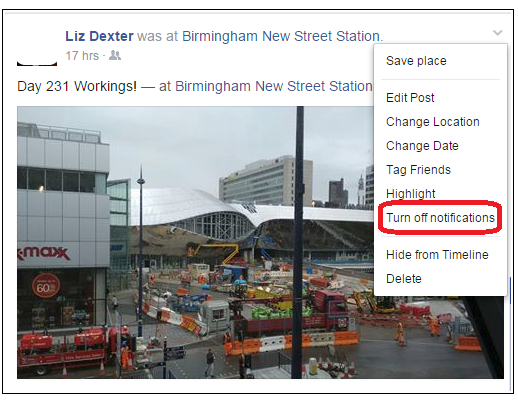Choose Change Date from the menu
This screenshot has height=402, width=518.
(422, 146)
